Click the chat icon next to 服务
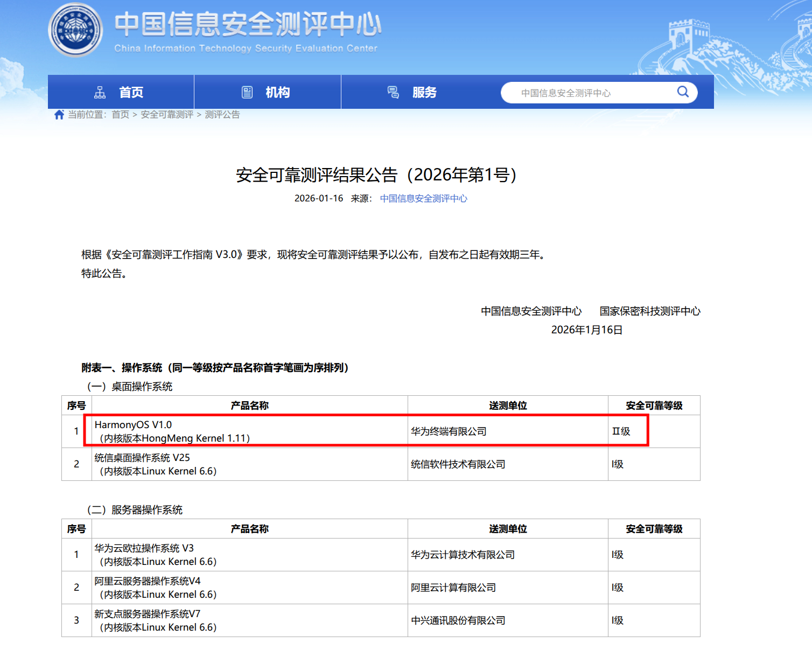 click(x=394, y=93)
